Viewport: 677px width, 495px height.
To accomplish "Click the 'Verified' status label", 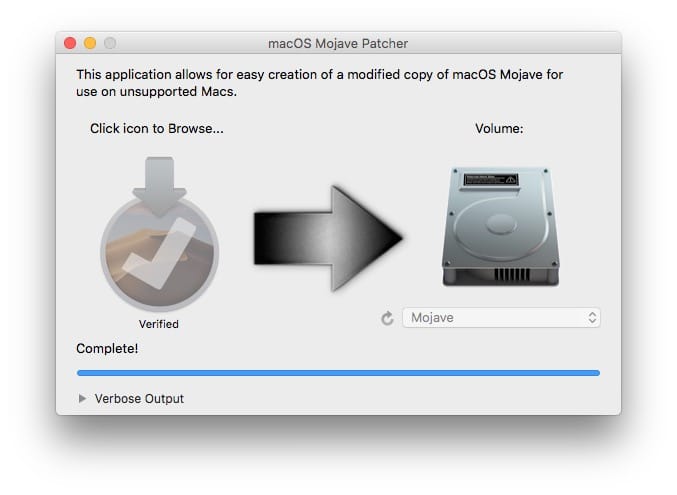I will [x=158, y=324].
